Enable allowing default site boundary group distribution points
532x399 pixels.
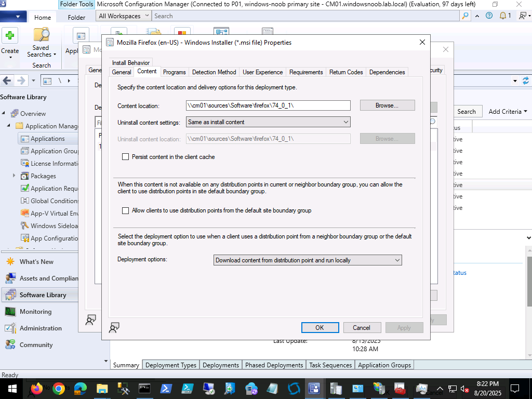tap(126, 210)
